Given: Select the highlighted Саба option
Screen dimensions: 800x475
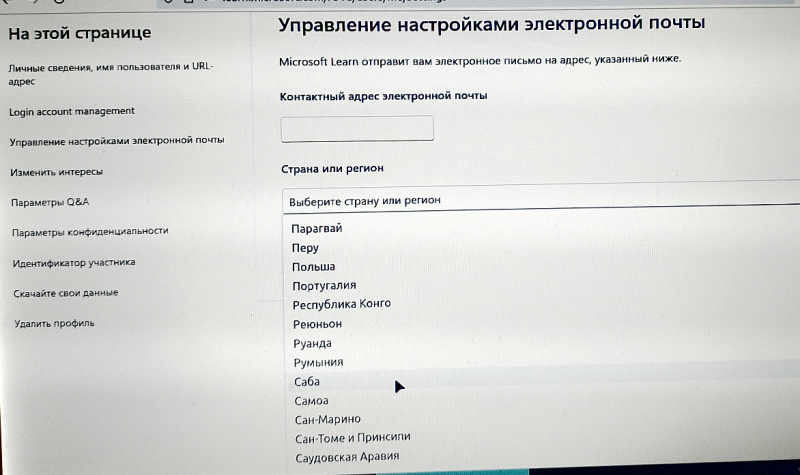Looking at the screenshot, I should point(307,382).
